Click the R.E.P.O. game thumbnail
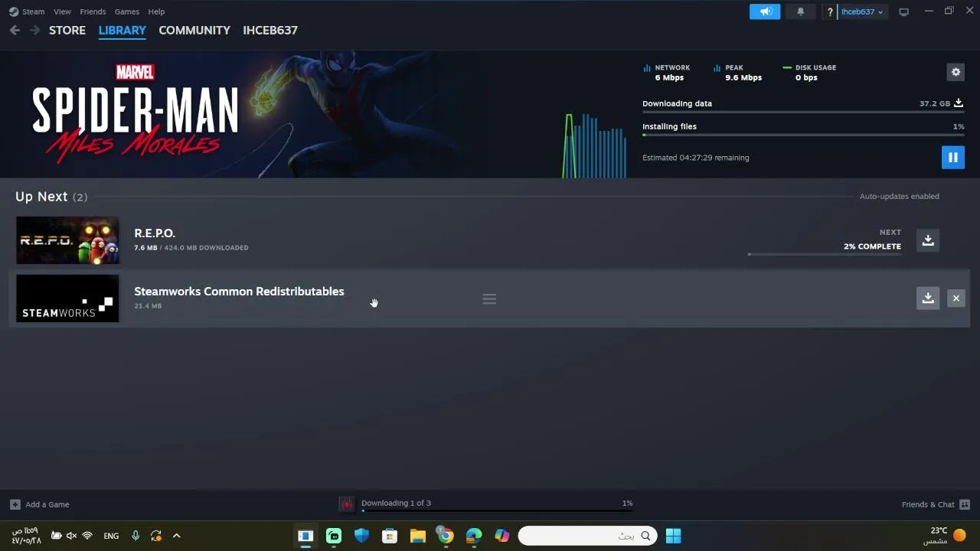980x551 pixels. coord(67,240)
